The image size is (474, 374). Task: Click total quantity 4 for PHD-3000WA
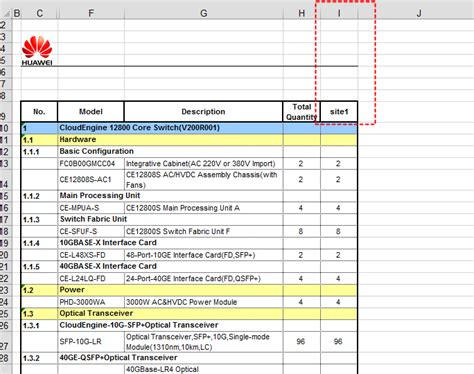click(x=301, y=302)
